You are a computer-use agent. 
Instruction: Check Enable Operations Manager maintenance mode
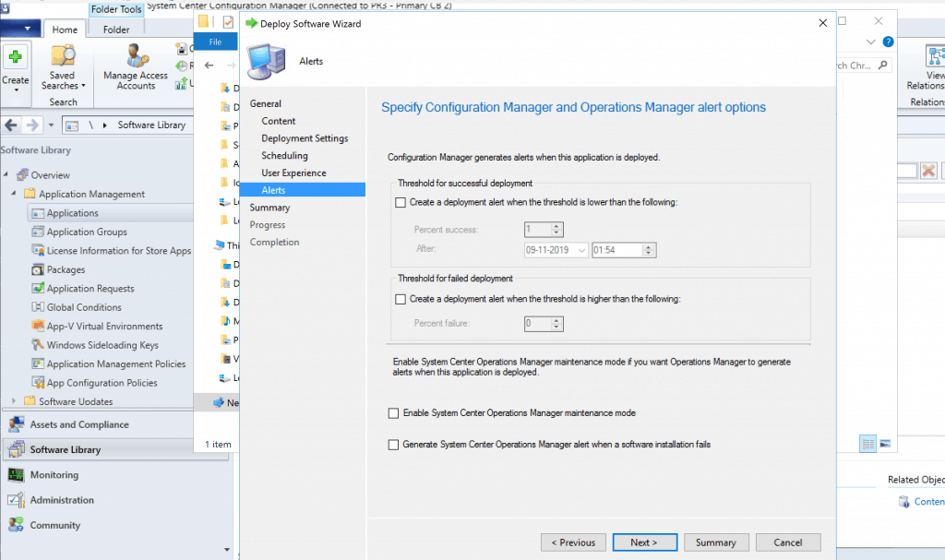(x=393, y=413)
